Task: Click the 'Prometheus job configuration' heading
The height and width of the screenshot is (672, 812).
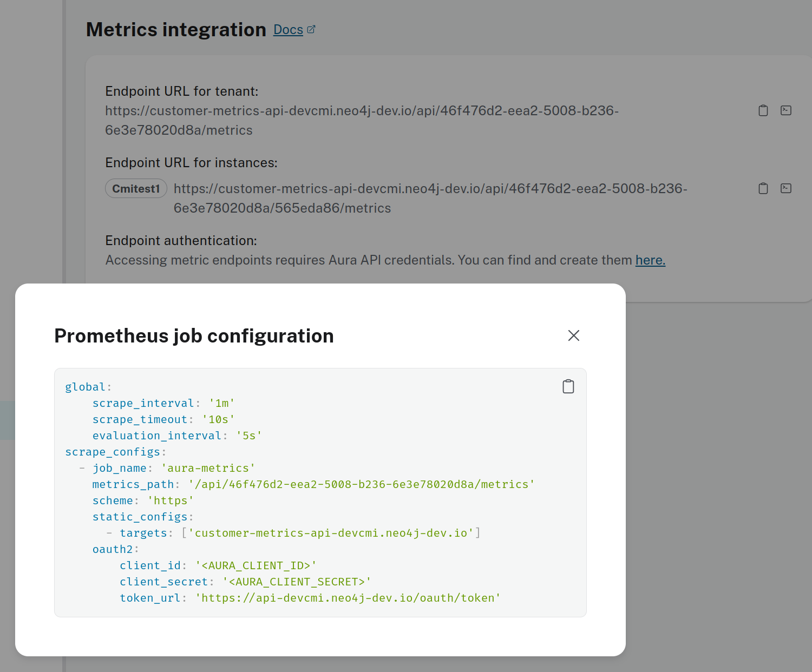Action: pyautogui.click(x=194, y=336)
